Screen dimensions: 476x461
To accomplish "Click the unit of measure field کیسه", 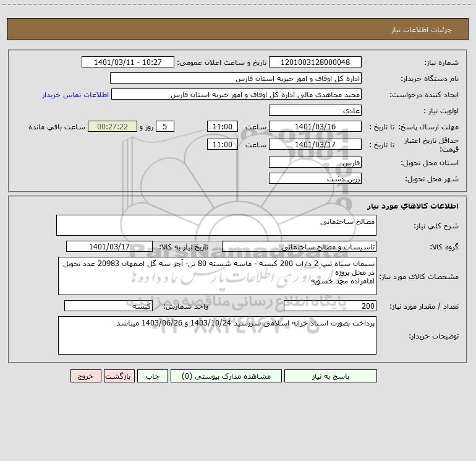I will [x=108, y=306].
